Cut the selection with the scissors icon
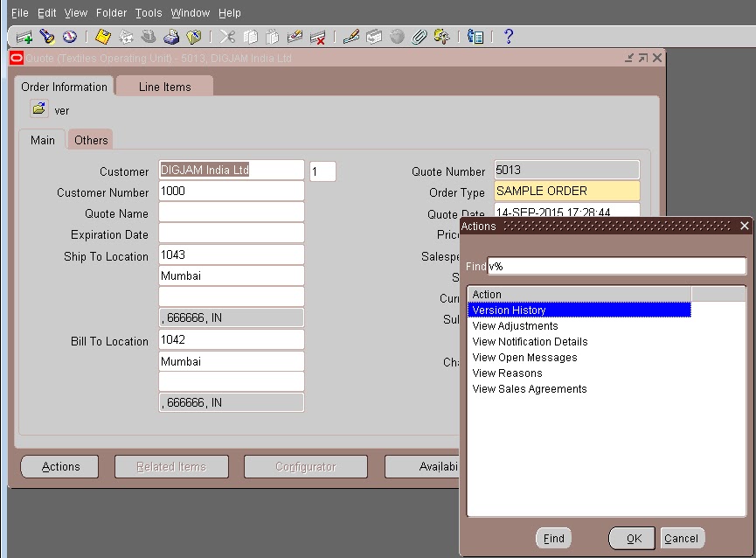The image size is (756, 558). (228, 38)
